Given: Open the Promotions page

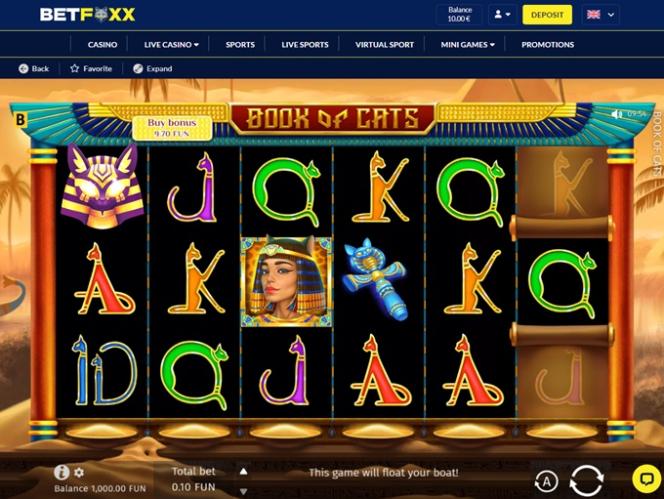Looking at the screenshot, I should [x=548, y=44].
